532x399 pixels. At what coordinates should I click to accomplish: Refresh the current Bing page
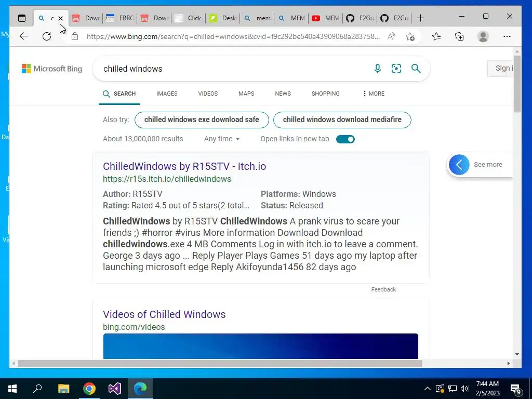pos(47,36)
